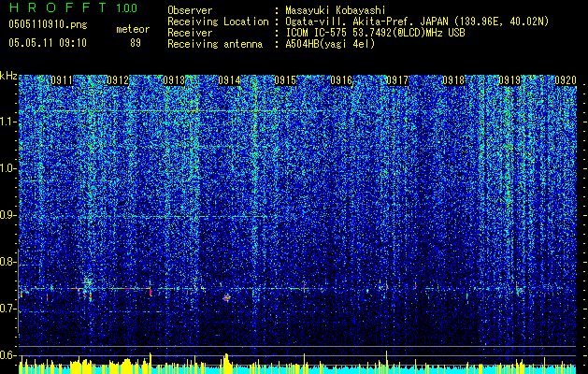Click the 0916 time marker

point(341,80)
